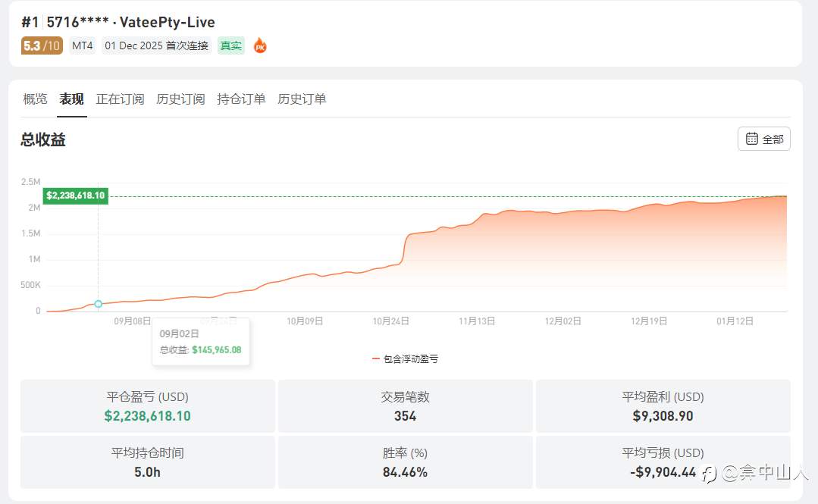Image resolution: width=818 pixels, height=504 pixels.
Task: Click the circular data point on the chart
Action: [x=98, y=304]
